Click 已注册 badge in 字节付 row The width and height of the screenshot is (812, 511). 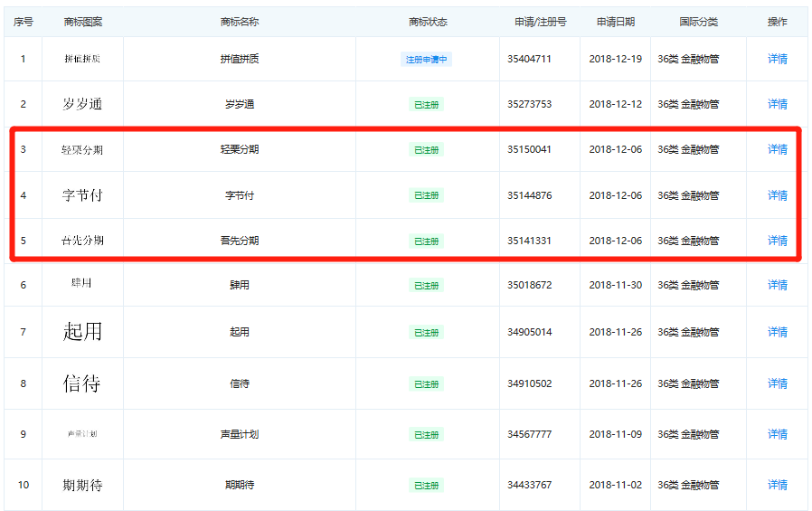pyautogui.click(x=426, y=195)
